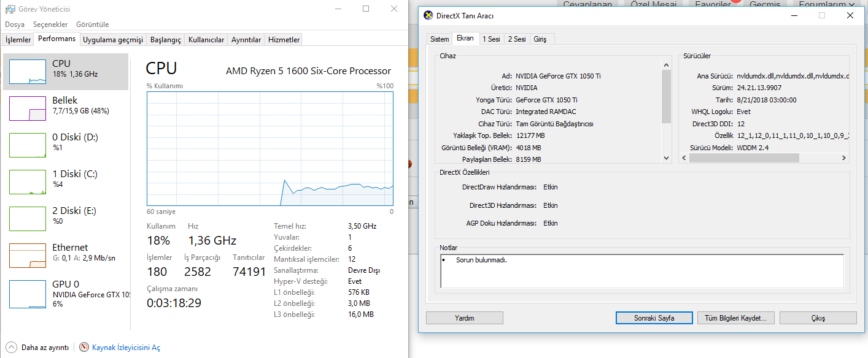
Task: Click the "0:03:18:29" uptime value
Action: pos(174,303)
